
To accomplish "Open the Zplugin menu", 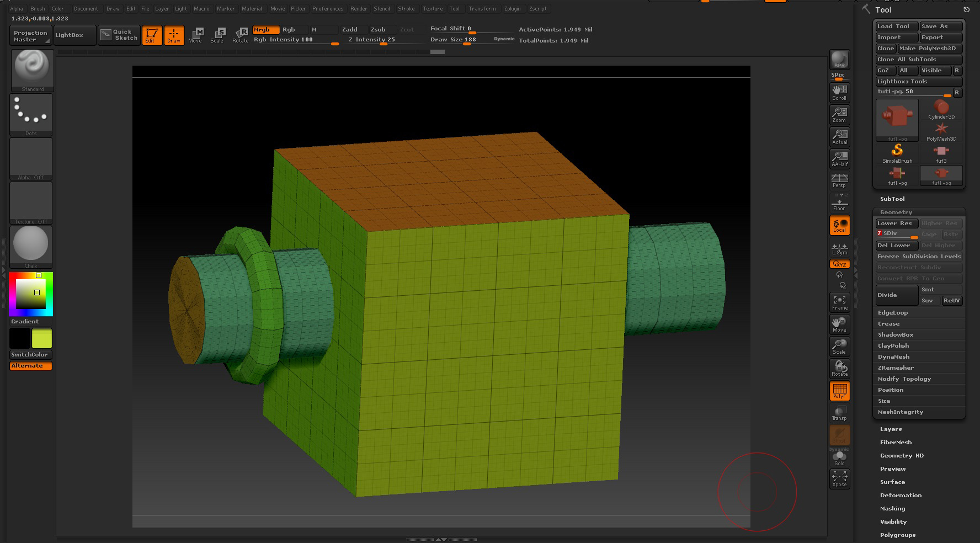I will pos(512,8).
